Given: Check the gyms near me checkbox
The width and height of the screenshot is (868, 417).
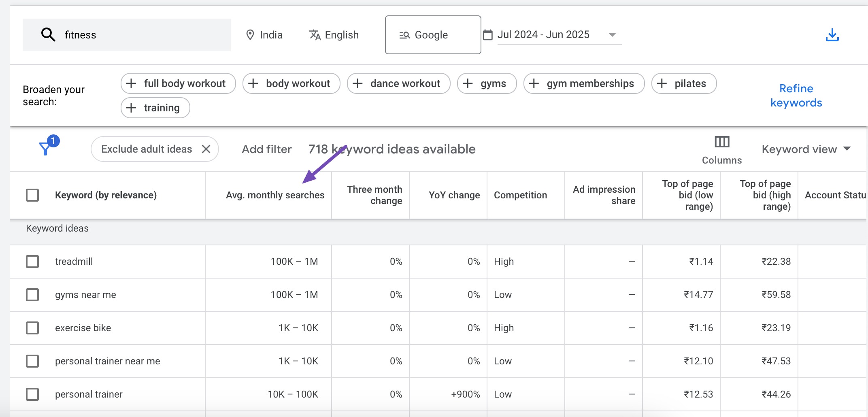Looking at the screenshot, I should (x=32, y=295).
